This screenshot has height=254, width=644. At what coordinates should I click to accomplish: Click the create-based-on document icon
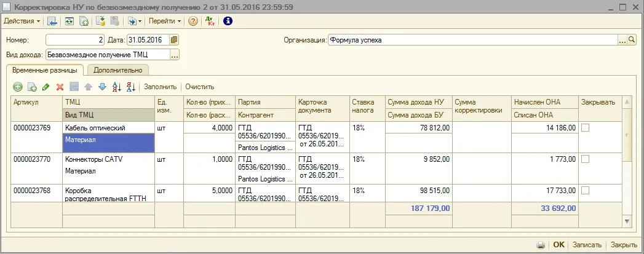coord(132,21)
